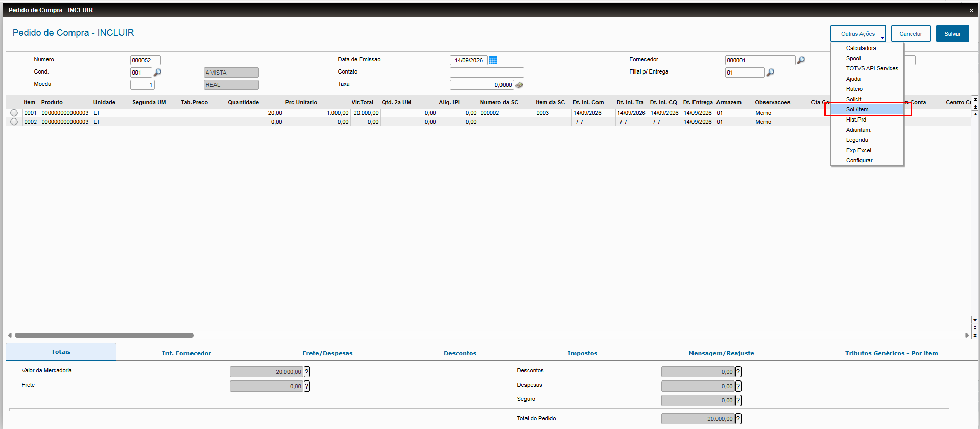Click the horizontal scroll right arrow

pos(967,336)
